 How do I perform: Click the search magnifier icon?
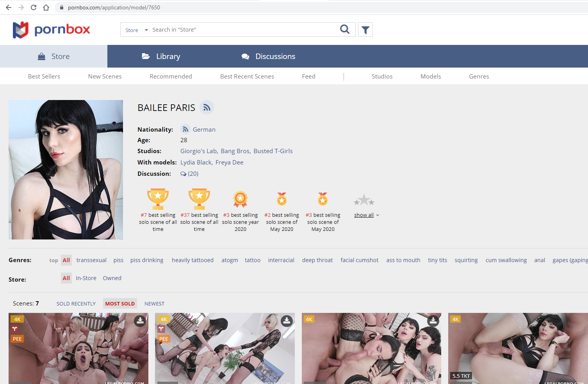point(345,29)
